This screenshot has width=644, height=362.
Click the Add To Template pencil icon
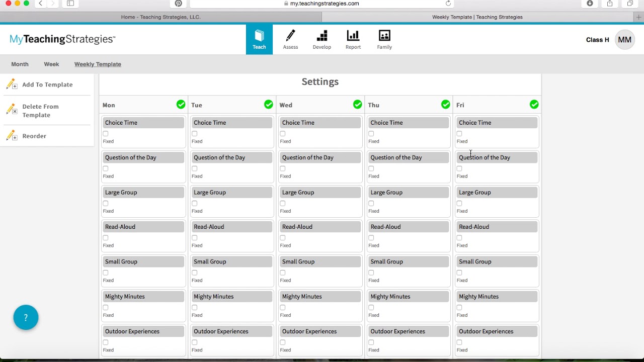(x=12, y=84)
